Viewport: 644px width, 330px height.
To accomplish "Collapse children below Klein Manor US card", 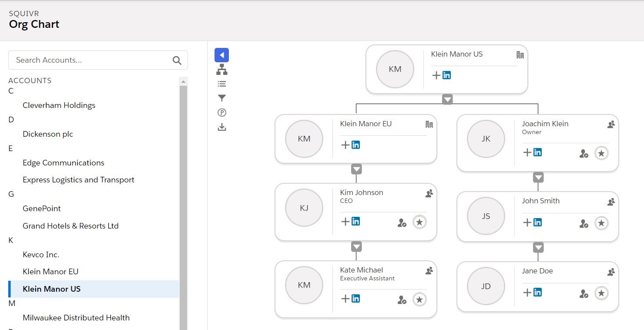I will (x=447, y=99).
